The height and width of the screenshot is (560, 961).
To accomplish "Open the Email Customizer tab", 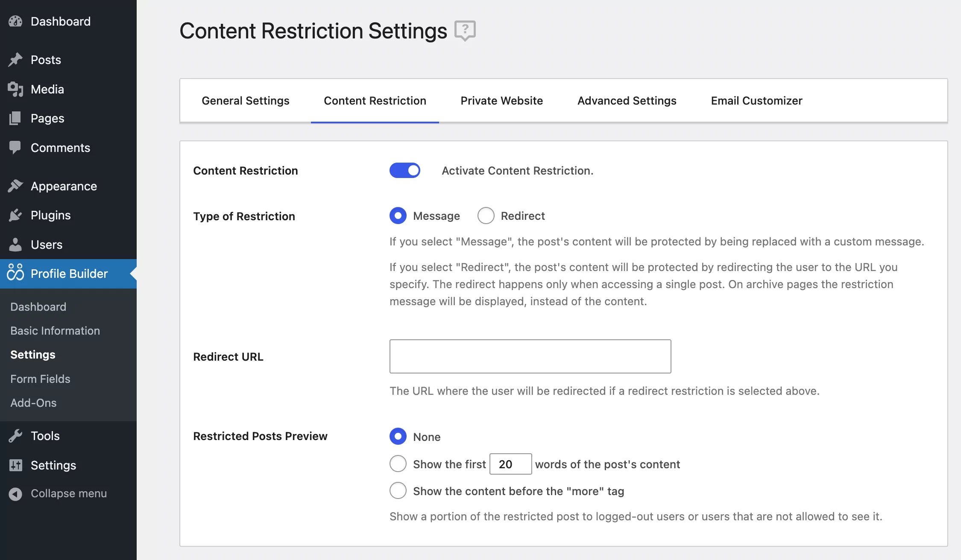I will point(757,101).
